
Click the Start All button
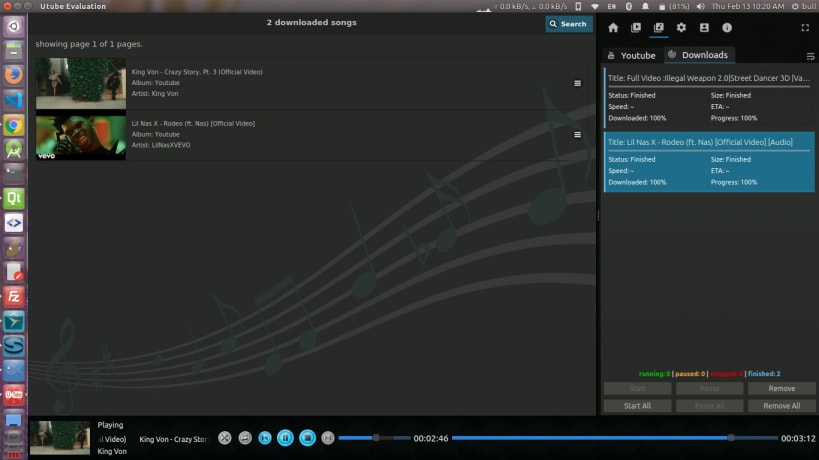[x=637, y=406]
